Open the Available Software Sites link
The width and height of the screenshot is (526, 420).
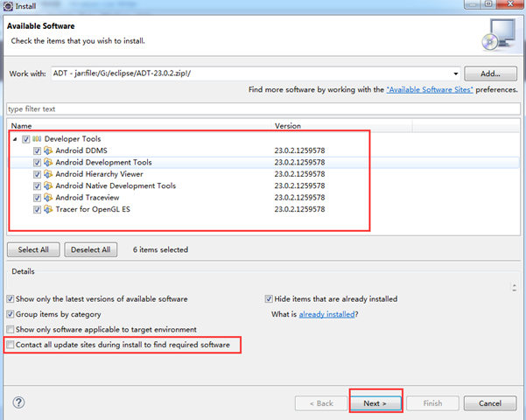tap(430, 89)
